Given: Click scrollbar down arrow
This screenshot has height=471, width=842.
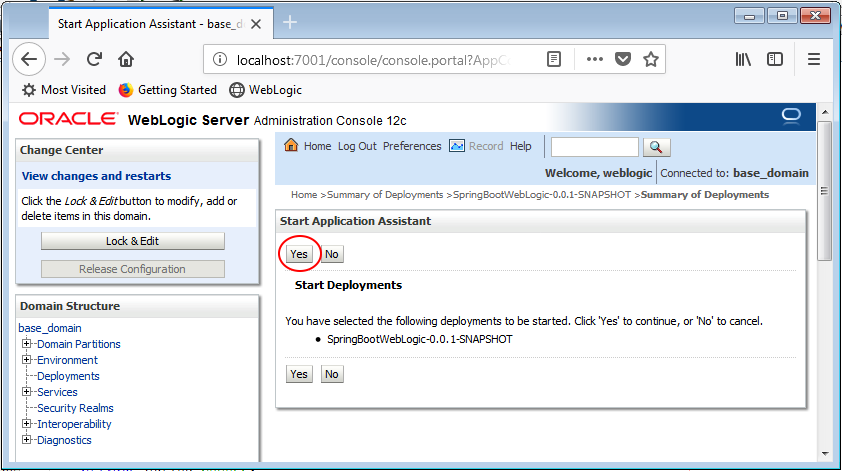Looking at the screenshot, I should 824,454.
